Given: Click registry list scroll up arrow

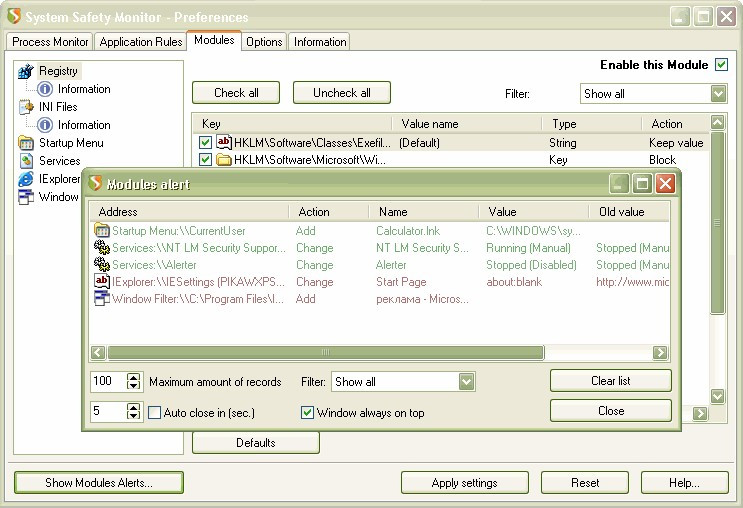Looking at the screenshot, I should click(x=717, y=123).
